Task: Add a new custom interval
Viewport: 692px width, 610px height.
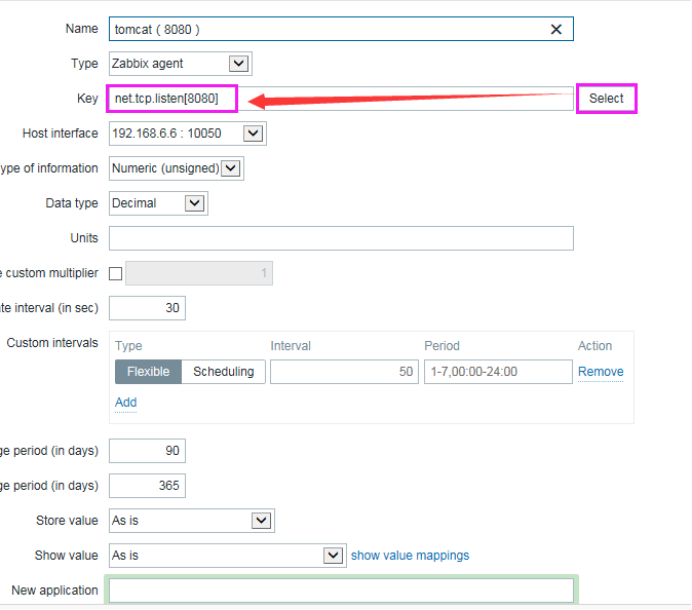Action: pyautogui.click(x=126, y=403)
